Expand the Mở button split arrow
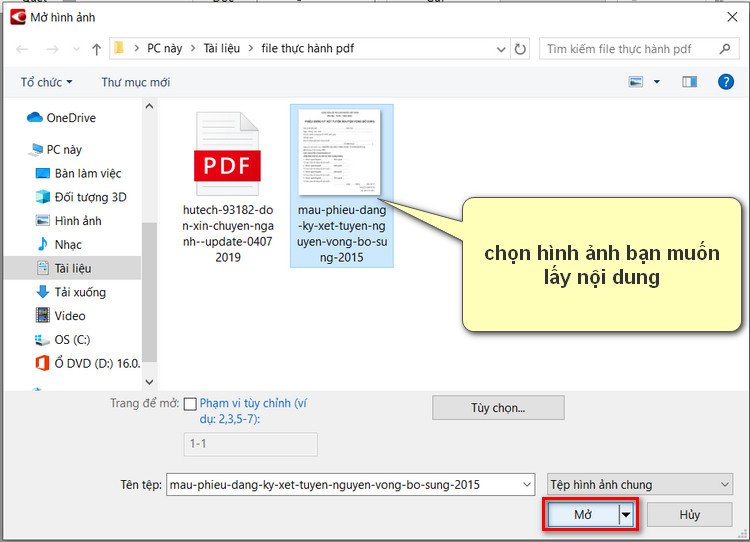 (627, 515)
